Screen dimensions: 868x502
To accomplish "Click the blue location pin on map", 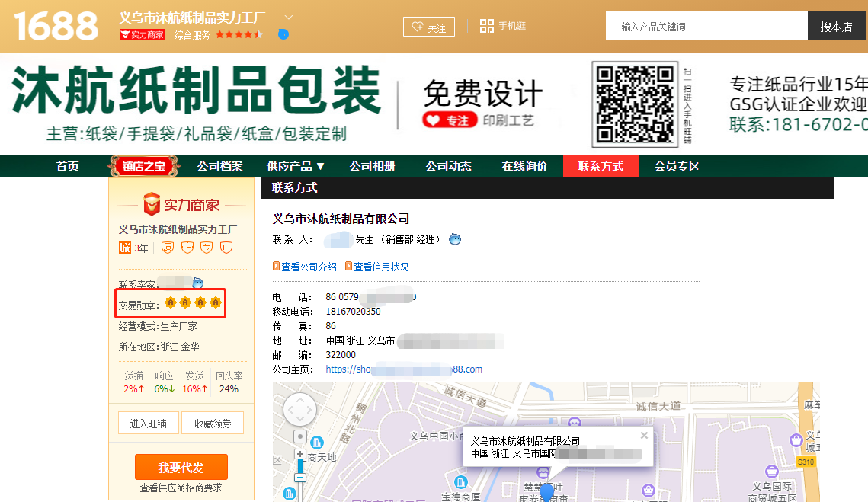I will click(547, 492).
